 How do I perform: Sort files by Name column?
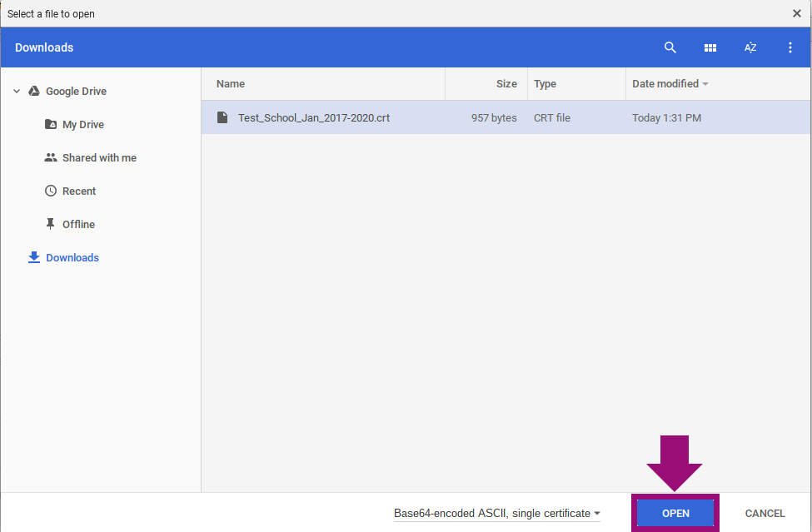pos(231,84)
